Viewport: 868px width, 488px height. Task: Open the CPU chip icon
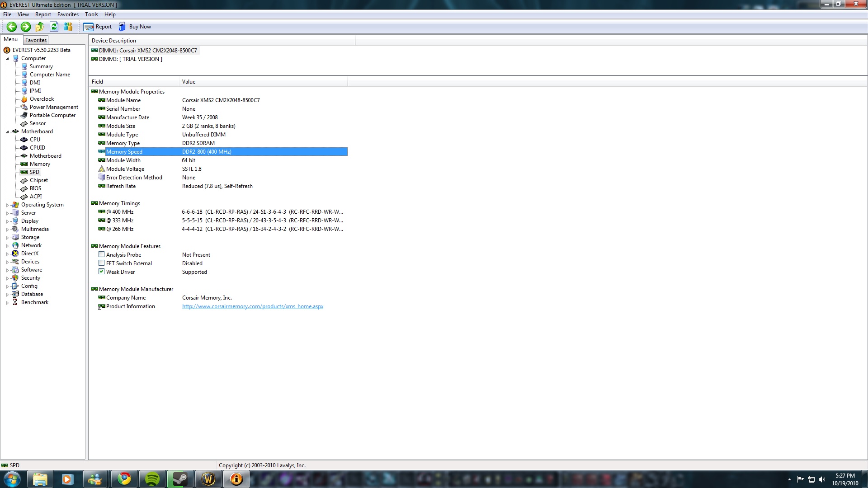click(x=24, y=140)
